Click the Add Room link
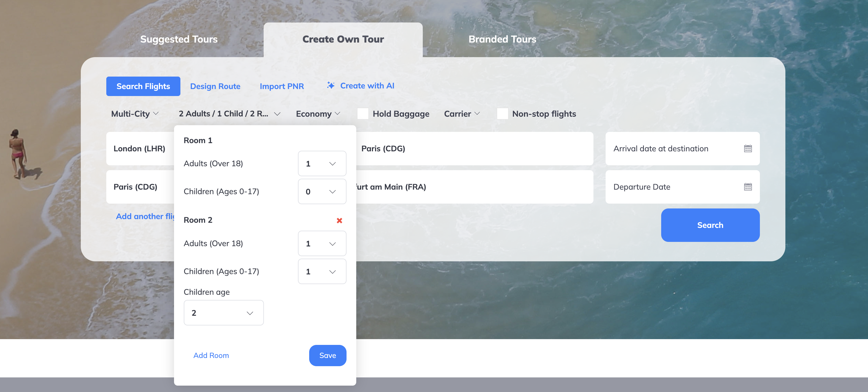Screen dimensions: 868x392 coord(211,356)
